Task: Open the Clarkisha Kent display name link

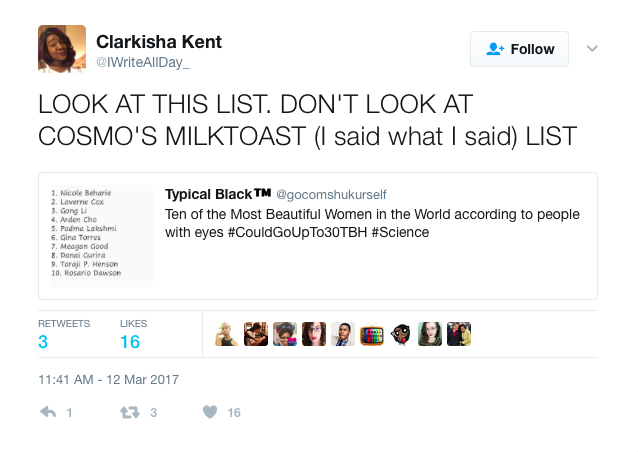Action: 159,42
